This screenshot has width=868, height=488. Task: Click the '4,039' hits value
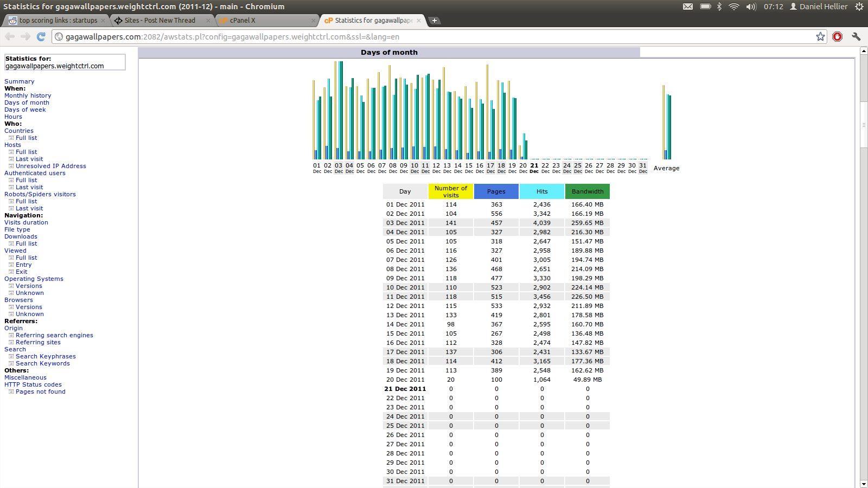tap(542, 223)
